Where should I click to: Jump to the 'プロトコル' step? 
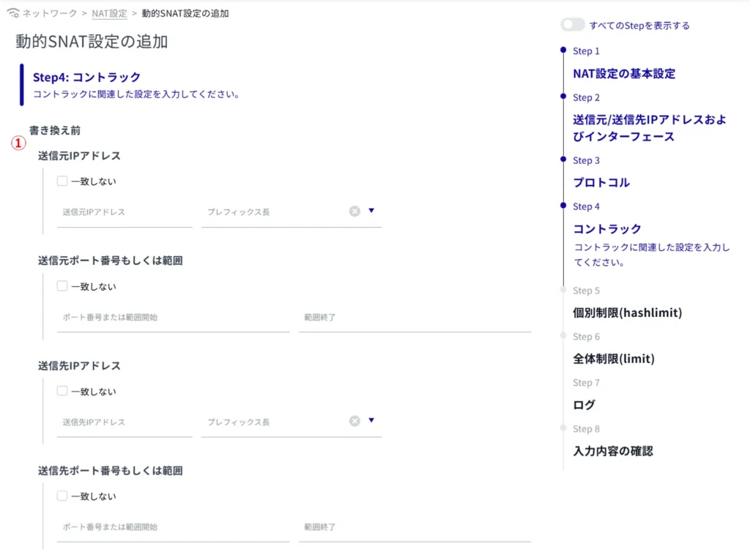click(x=601, y=182)
